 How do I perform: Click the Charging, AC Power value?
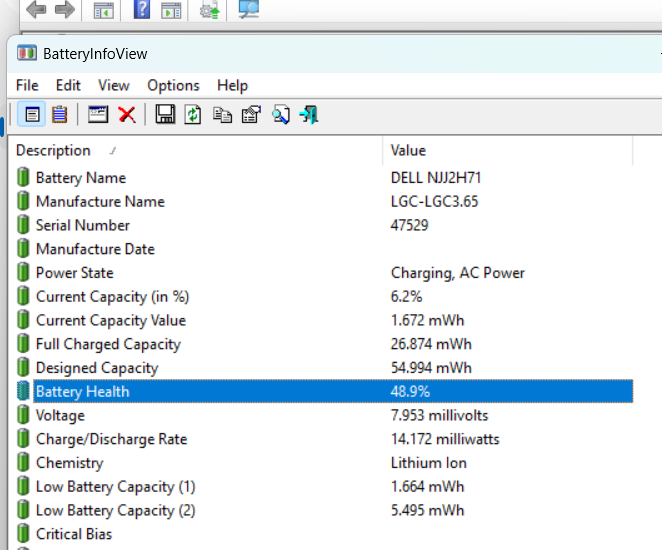(457, 273)
